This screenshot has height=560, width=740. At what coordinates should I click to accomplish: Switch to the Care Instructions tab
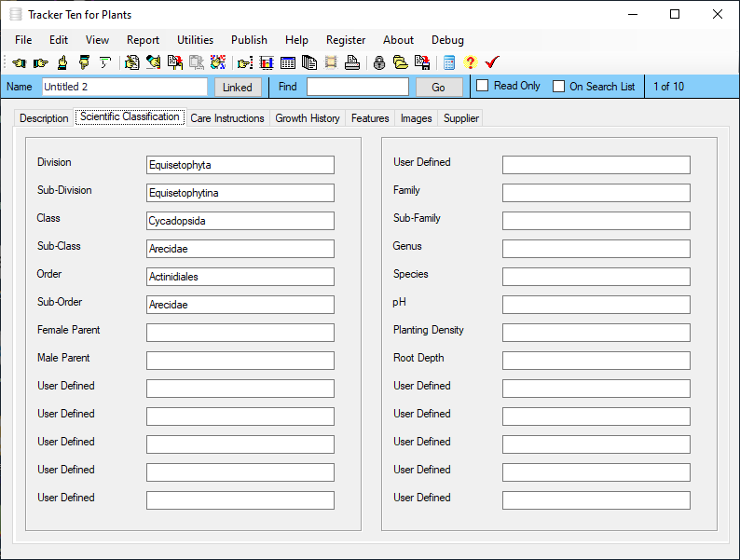[x=227, y=118]
